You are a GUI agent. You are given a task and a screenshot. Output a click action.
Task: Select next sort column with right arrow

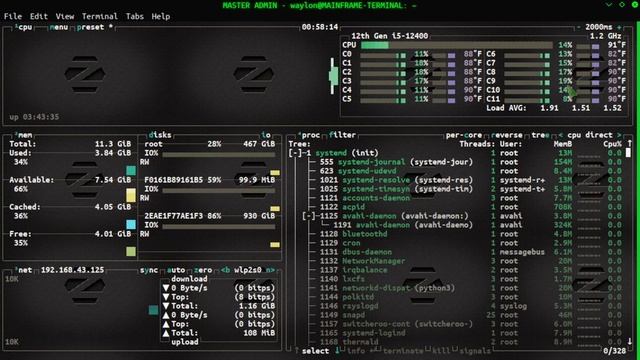coord(619,135)
